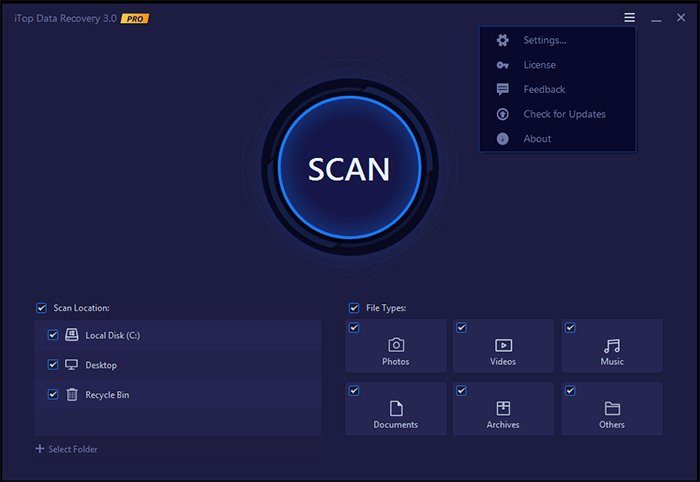Click the Others folder icon
The height and width of the screenshot is (482, 700).
click(x=612, y=408)
